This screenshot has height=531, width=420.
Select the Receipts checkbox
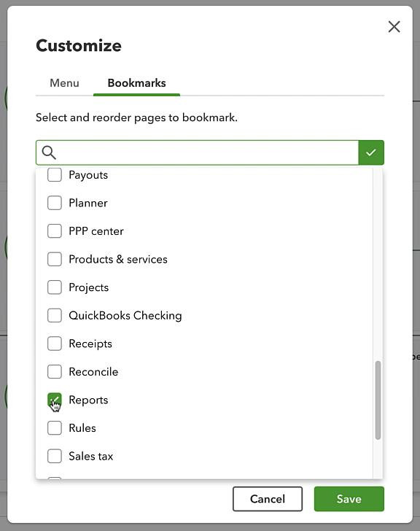[55, 344]
